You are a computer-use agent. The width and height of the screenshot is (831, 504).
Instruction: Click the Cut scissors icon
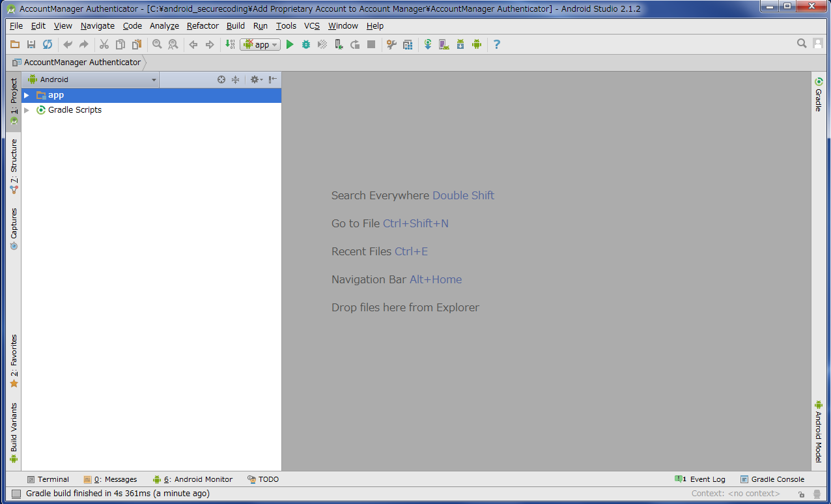pyautogui.click(x=104, y=44)
